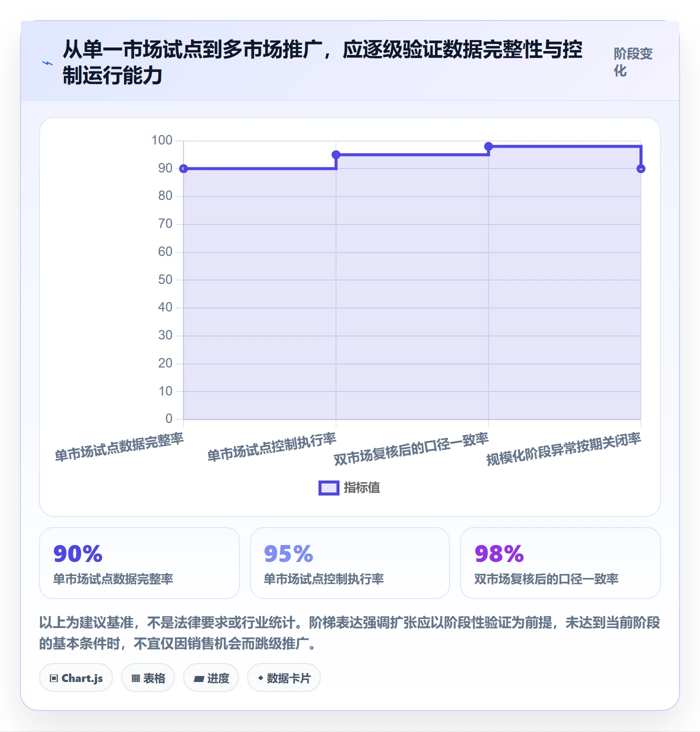Click the 阶段变化 label in the header

point(633,62)
